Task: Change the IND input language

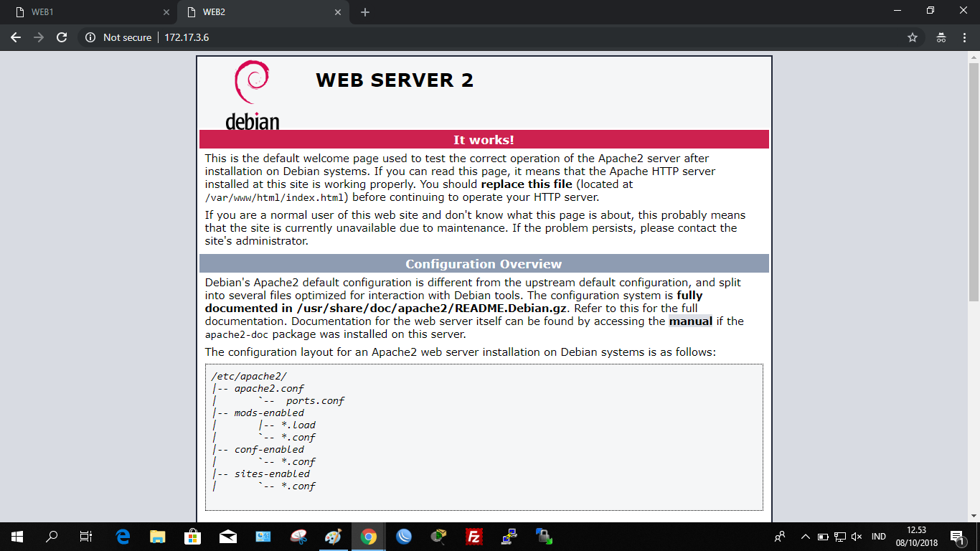Action: pyautogui.click(x=878, y=537)
